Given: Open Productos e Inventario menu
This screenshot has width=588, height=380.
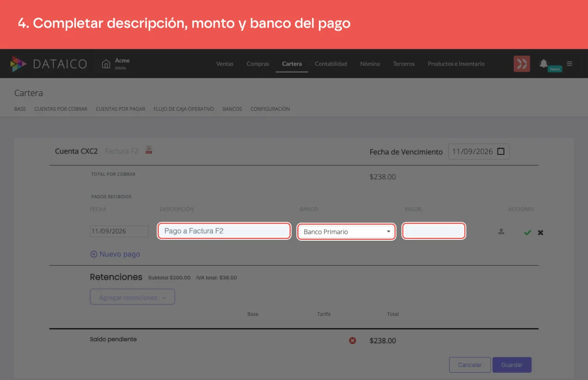Looking at the screenshot, I should pyautogui.click(x=456, y=64).
